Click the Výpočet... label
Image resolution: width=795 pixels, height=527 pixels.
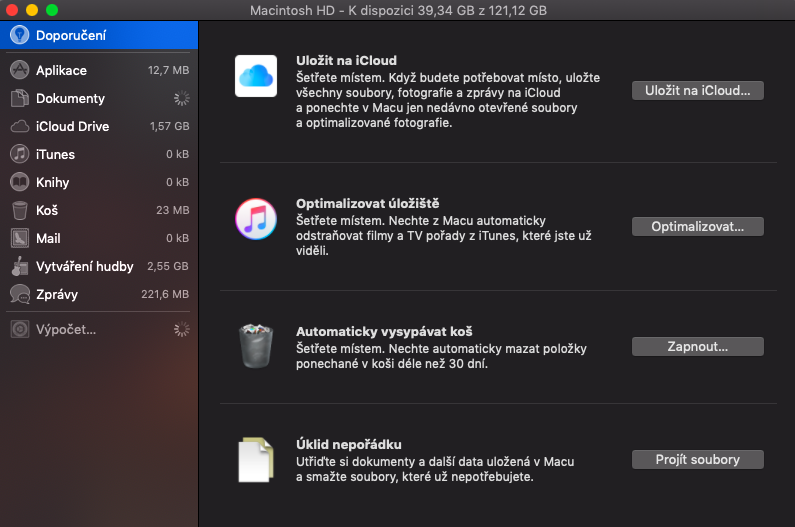66,330
